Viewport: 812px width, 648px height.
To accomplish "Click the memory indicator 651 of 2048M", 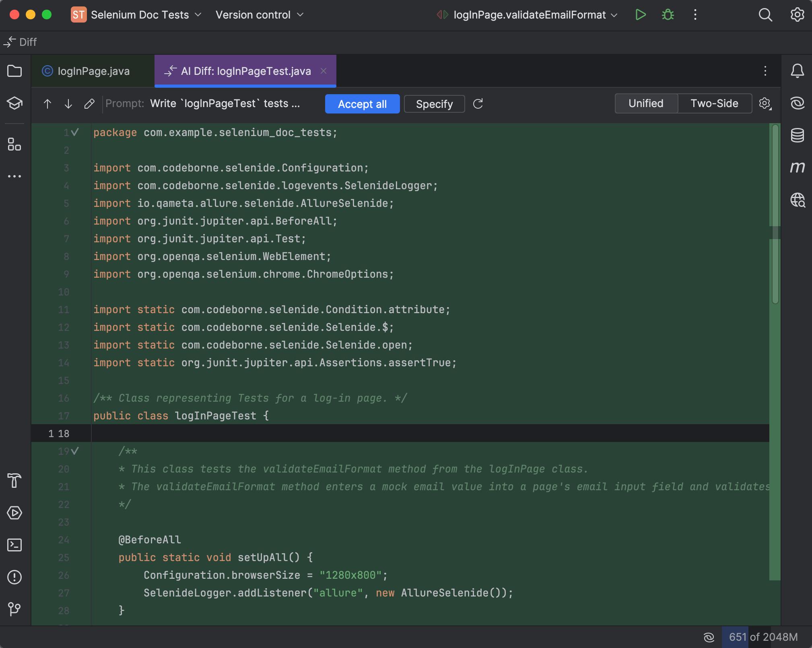I will click(763, 637).
